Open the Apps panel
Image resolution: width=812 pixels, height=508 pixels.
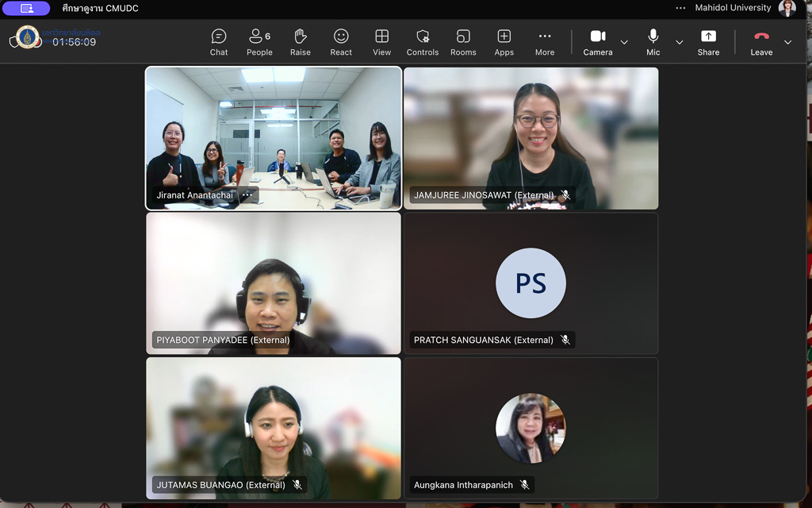click(504, 42)
